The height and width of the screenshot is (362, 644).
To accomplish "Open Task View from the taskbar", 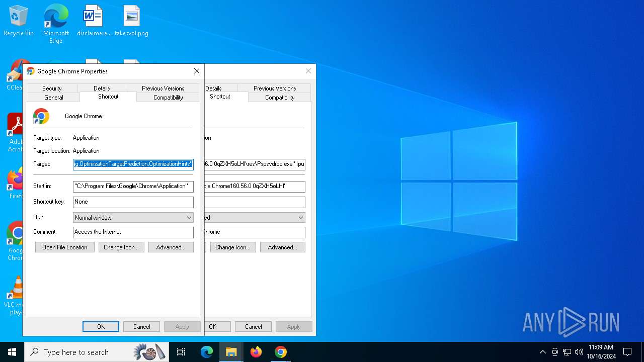I will (181, 352).
